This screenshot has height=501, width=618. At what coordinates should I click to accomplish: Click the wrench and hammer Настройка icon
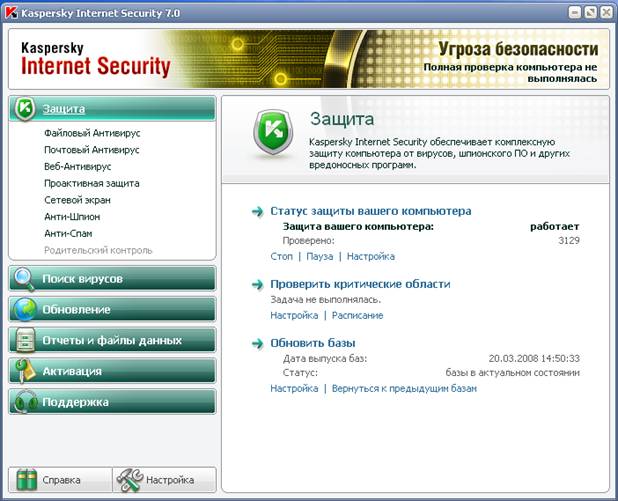130,480
